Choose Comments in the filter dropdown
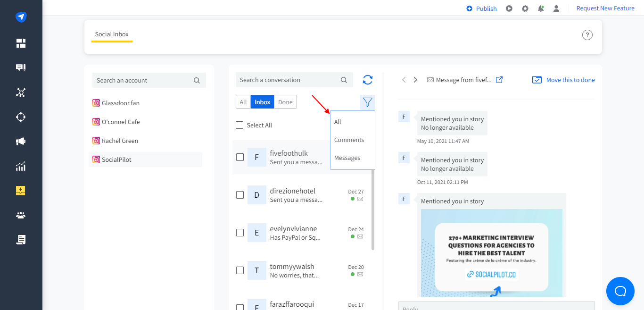 (x=349, y=140)
